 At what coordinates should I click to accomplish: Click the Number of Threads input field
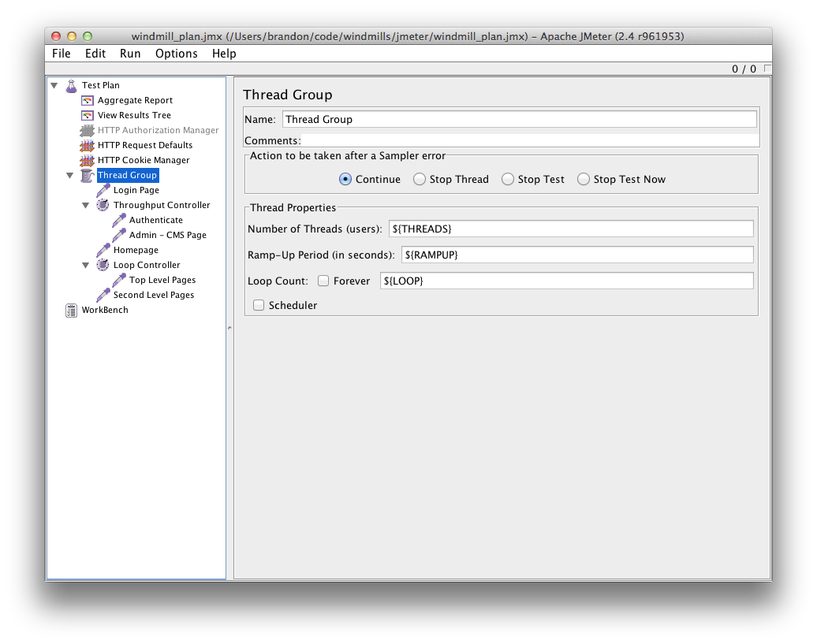(570, 229)
